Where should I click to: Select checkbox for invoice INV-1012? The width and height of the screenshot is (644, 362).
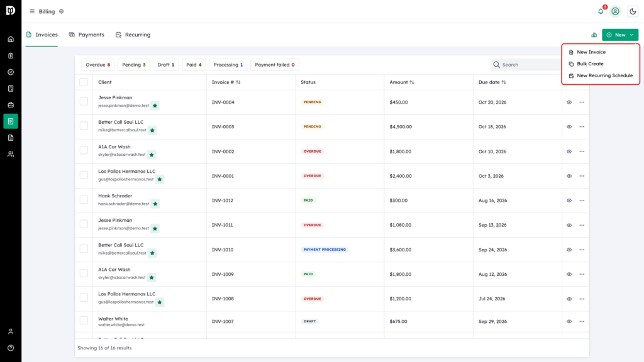[84, 199]
